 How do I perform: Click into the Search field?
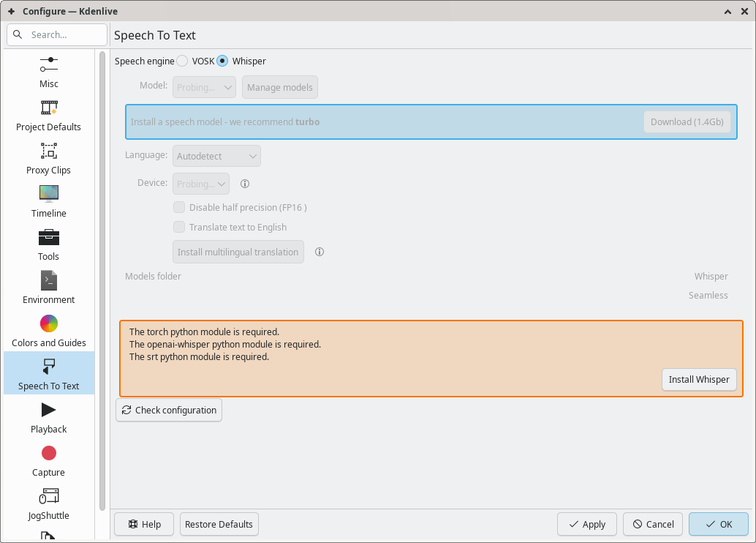pyautogui.click(x=57, y=34)
